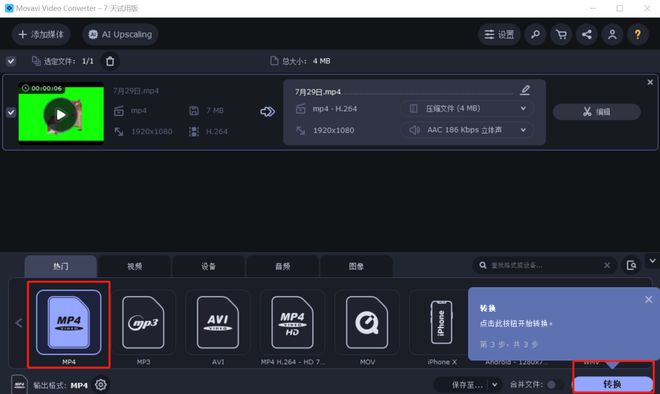Viewport: 660px width, 394px height.
Task: Click the share icon in top toolbar
Action: point(587,35)
